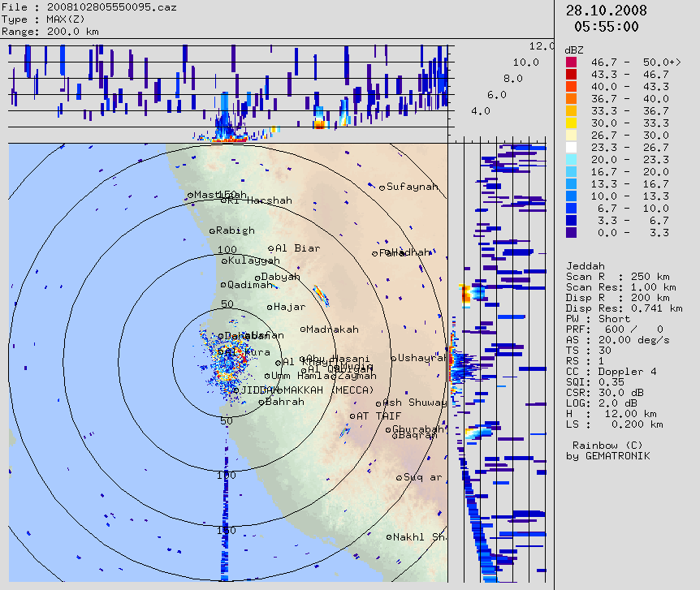The width and height of the screenshot is (700, 590).
Task: Click the "Ash Shuway" map label
Action: coord(414,403)
